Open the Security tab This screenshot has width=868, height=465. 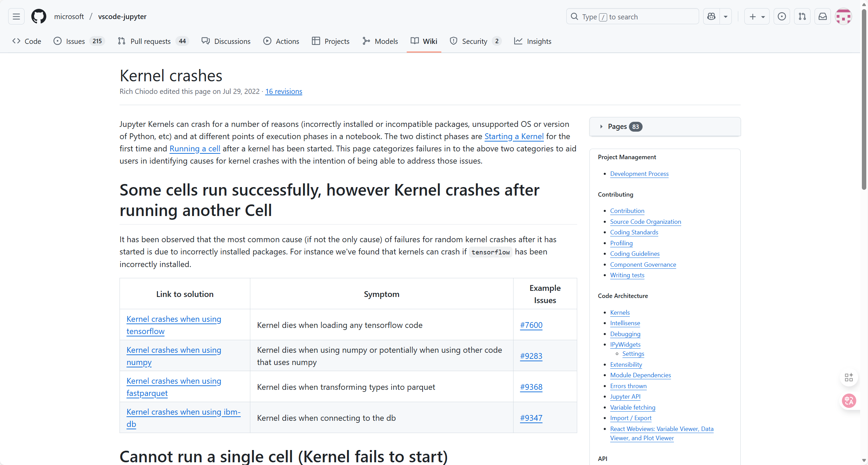[x=474, y=41]
